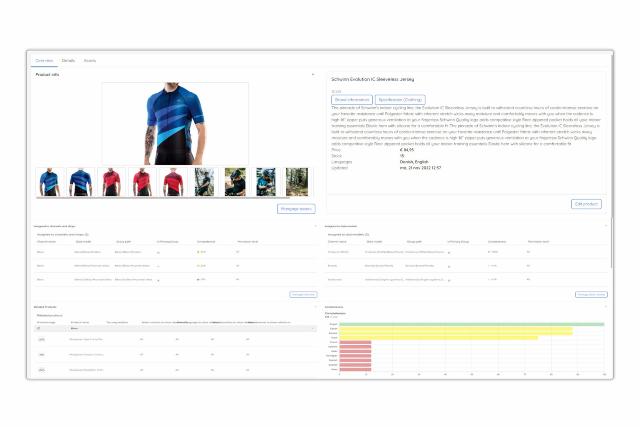Select the third red jersey thumbnail
The height and width of the screenshot is (427, 640).
click(174, 181)
